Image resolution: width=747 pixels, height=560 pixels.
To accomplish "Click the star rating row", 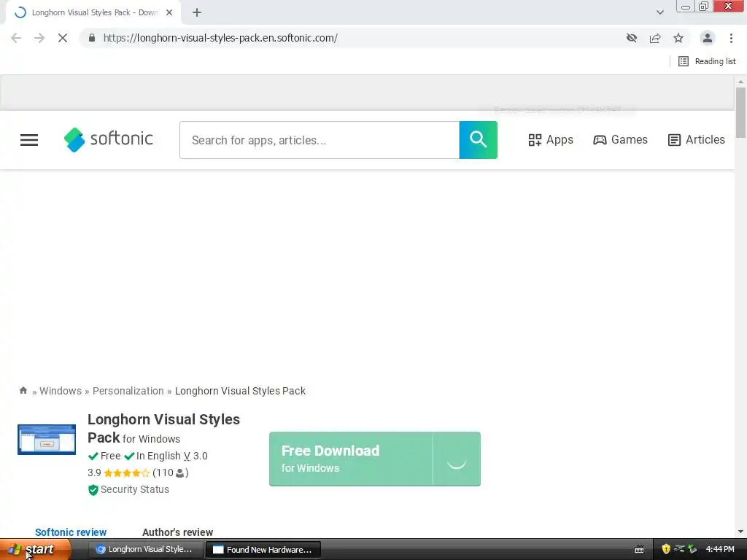I will coord(127,472).
